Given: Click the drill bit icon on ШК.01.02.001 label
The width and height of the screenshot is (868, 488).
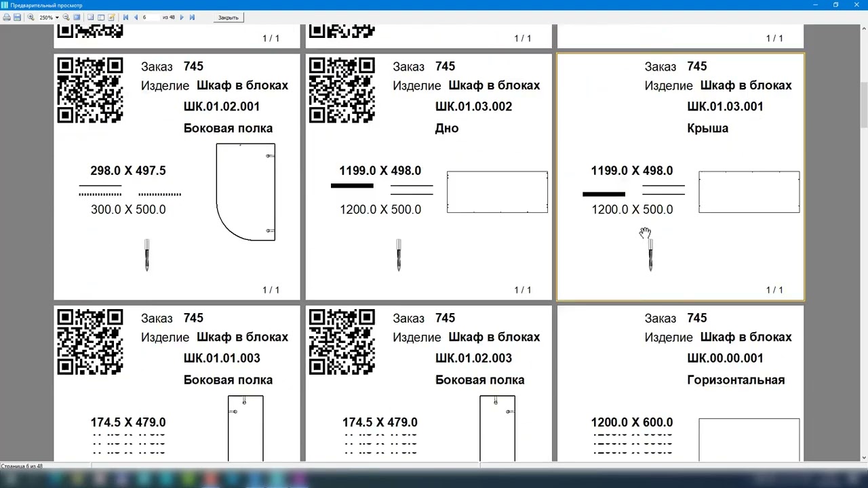Looking at the screenshot, I should click(x=146, y=255).
